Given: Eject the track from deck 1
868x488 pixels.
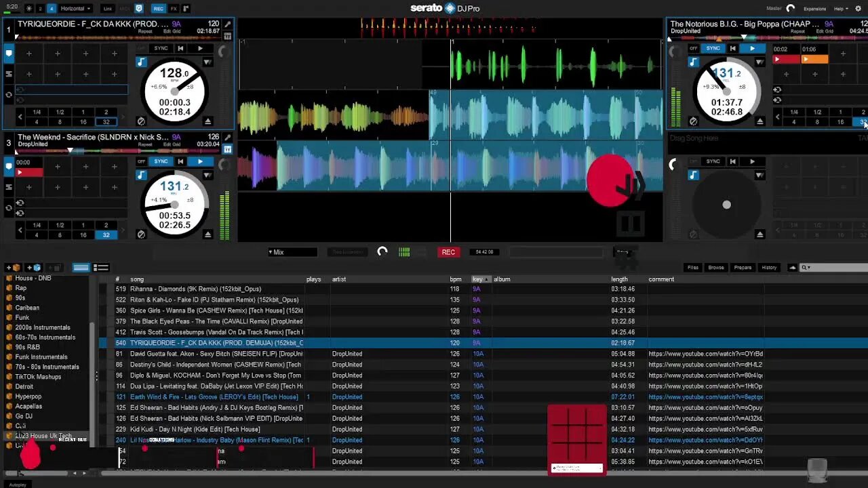Looking at the screenshot, I should (208, 121).
